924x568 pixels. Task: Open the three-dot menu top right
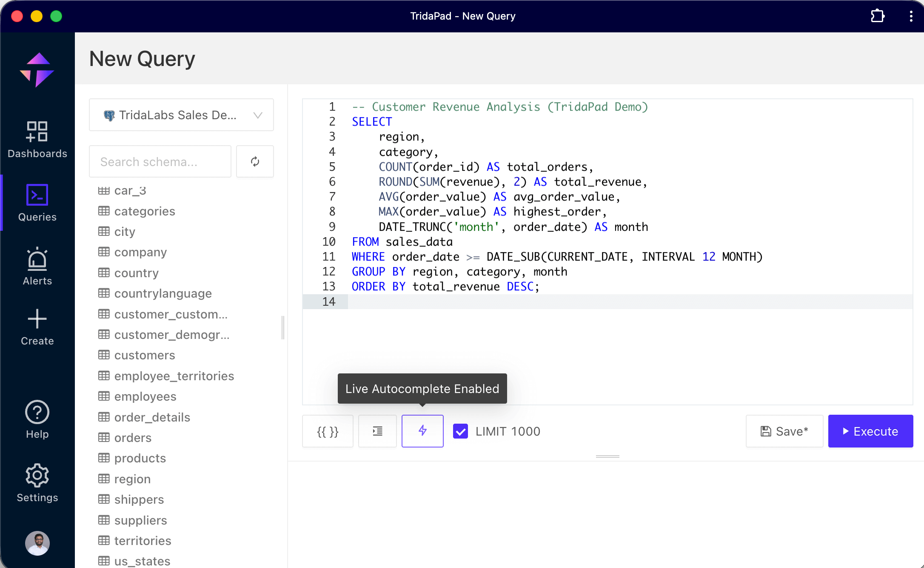click(910, 16)
